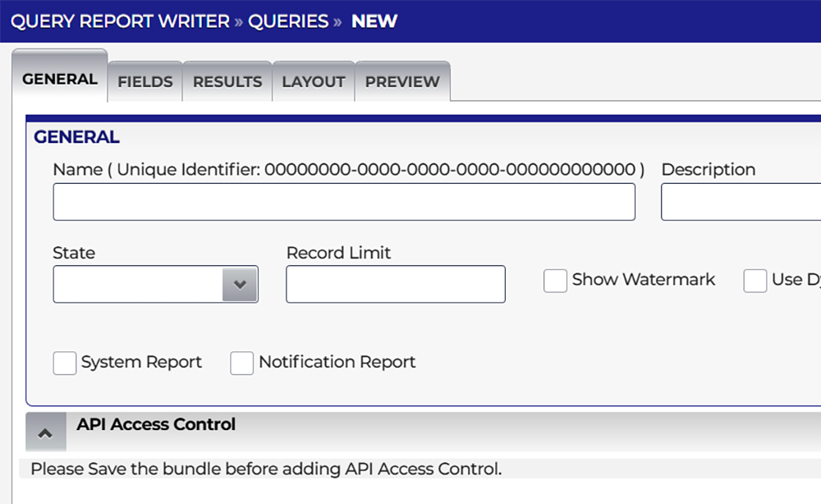The image size is (821, 504).
Task: Open the State dropdown arrow
Action: [240, 284]
